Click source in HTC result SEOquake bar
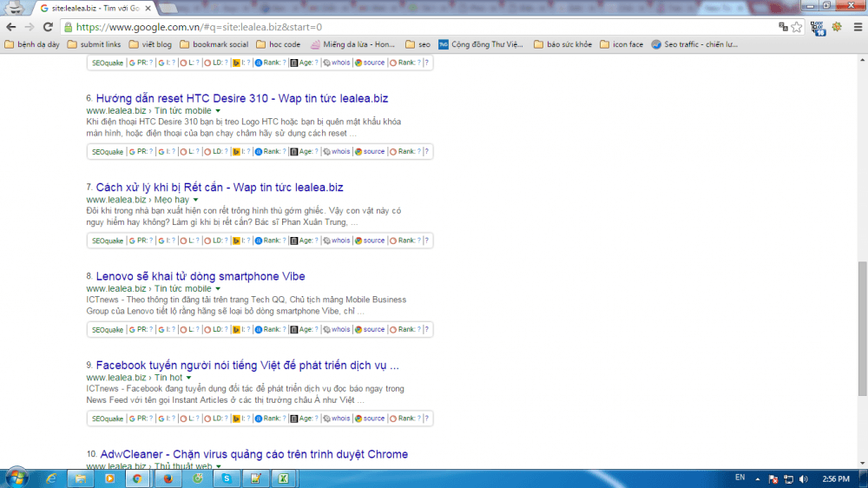The width and height of the screenshot is (868, 488). pos(370,151)
